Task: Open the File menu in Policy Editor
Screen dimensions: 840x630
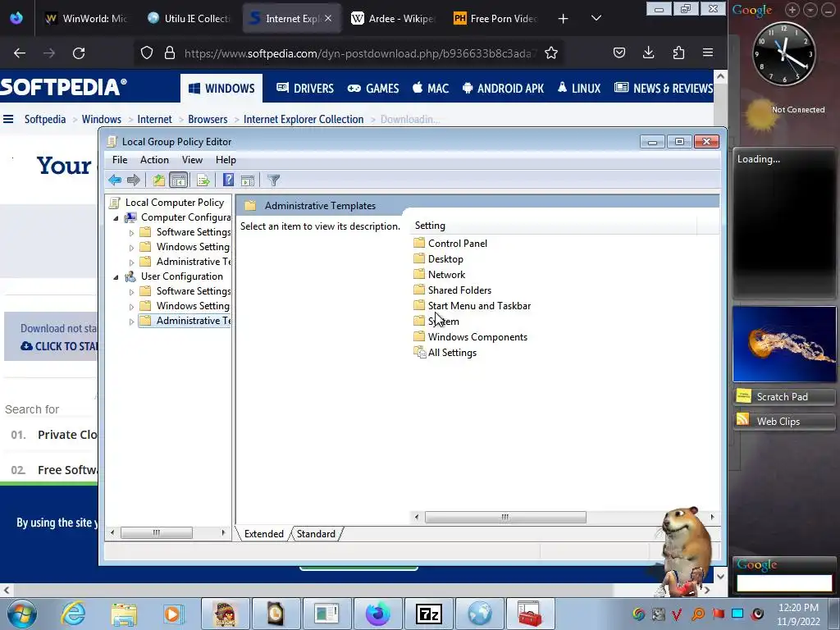Action: 120,160
